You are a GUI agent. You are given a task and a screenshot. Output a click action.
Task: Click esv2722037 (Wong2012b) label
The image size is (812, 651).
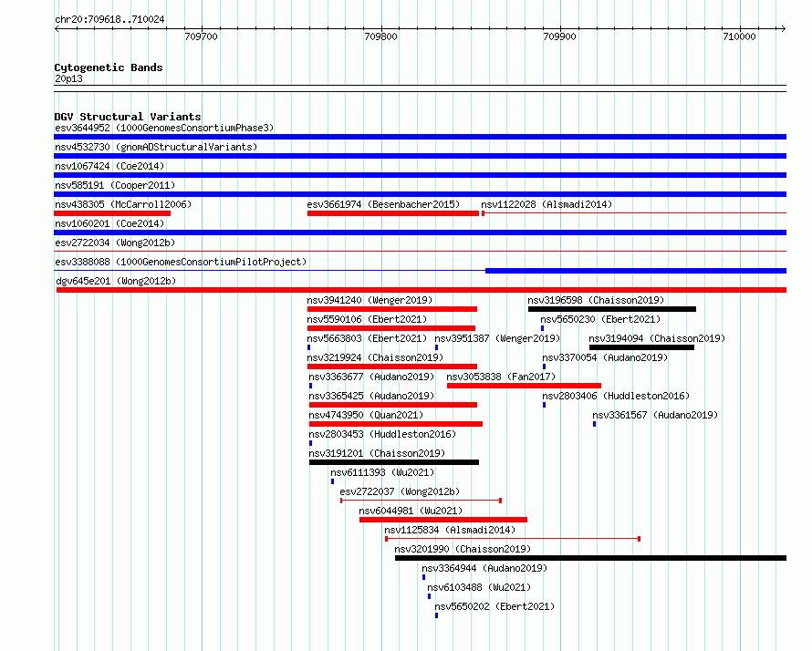(400, 491)
